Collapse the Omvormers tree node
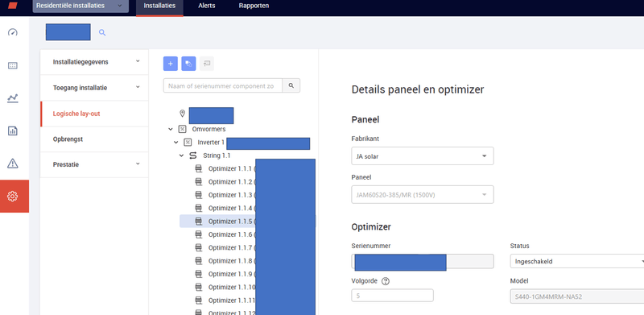644x315 pixels. point(171,129)
